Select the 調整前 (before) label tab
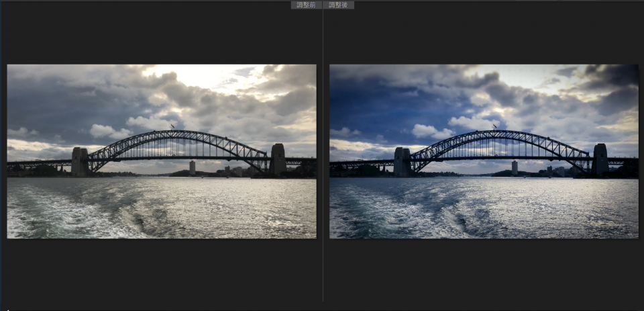 (x=307, y=5)
